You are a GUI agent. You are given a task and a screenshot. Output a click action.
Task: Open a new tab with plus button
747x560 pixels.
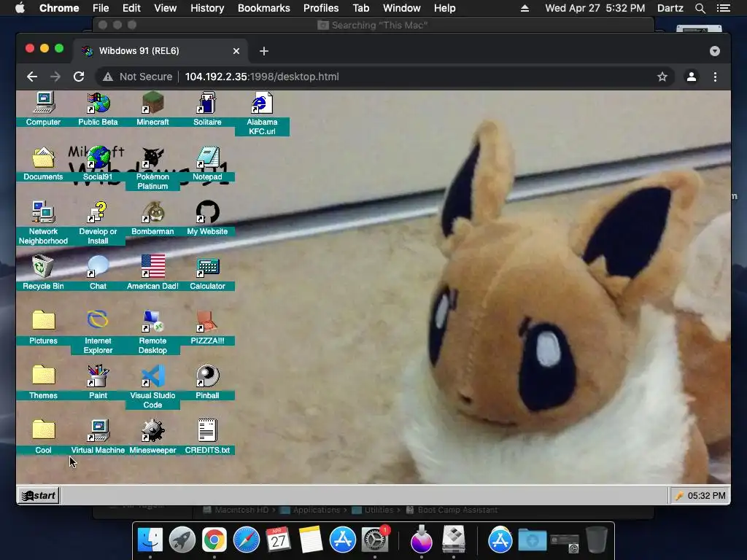pos(264,51)
